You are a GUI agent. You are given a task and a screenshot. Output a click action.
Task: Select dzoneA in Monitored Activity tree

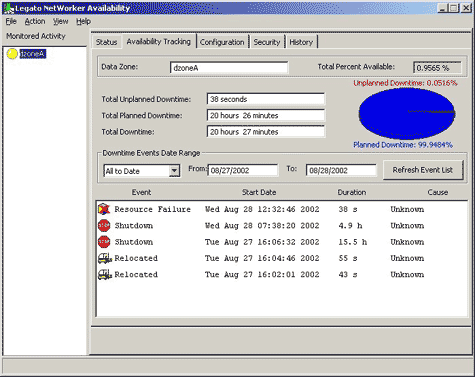[x=32, y=54]
